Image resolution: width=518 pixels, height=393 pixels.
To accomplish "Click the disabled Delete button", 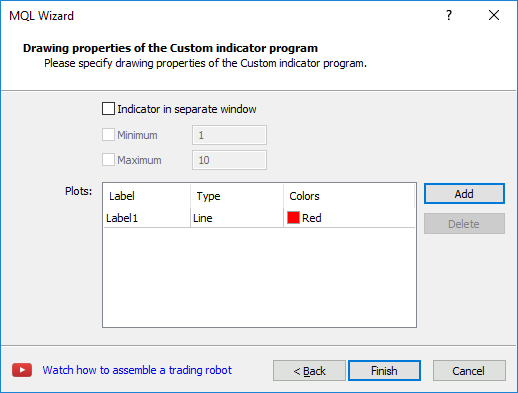I will [464, 224].
